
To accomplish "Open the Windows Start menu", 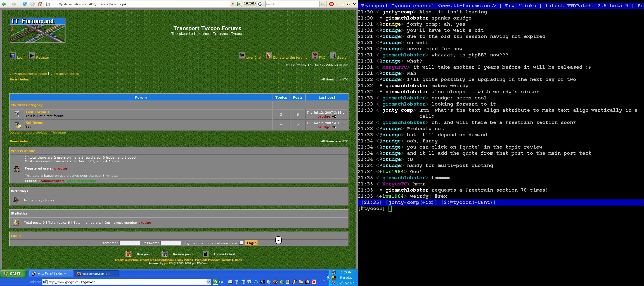I will pyautogui.click(x=13, y=274).
